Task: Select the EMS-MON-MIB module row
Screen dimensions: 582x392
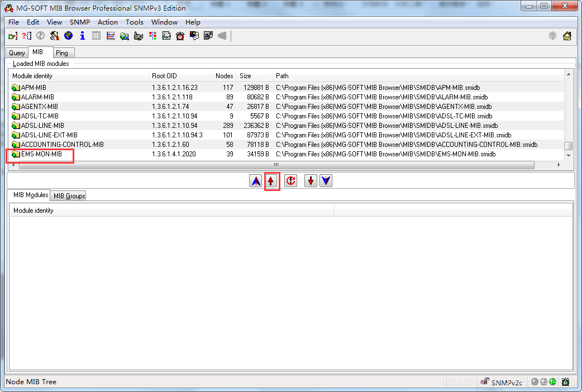Action: 287,154
